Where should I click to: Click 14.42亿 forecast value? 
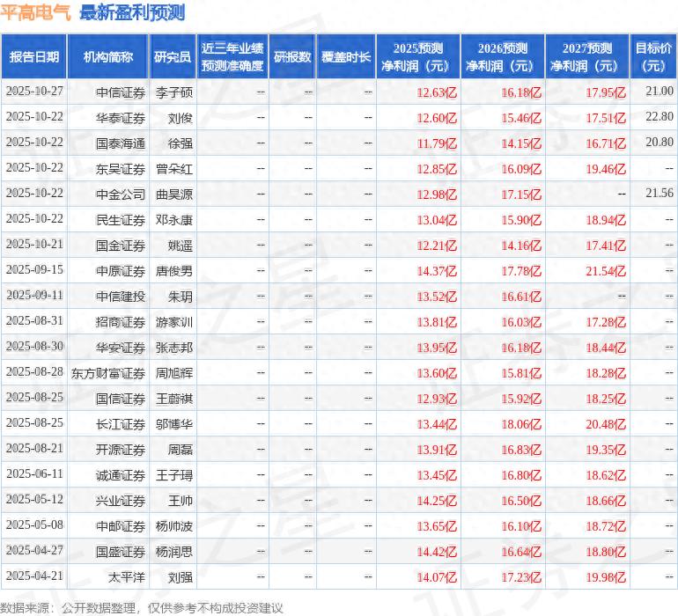coord(437,552)
